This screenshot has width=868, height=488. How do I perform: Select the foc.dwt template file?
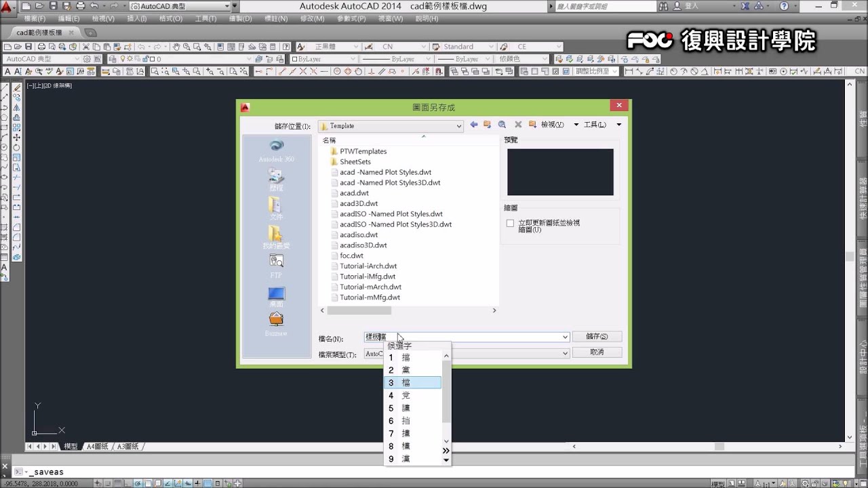coord(351,256)
